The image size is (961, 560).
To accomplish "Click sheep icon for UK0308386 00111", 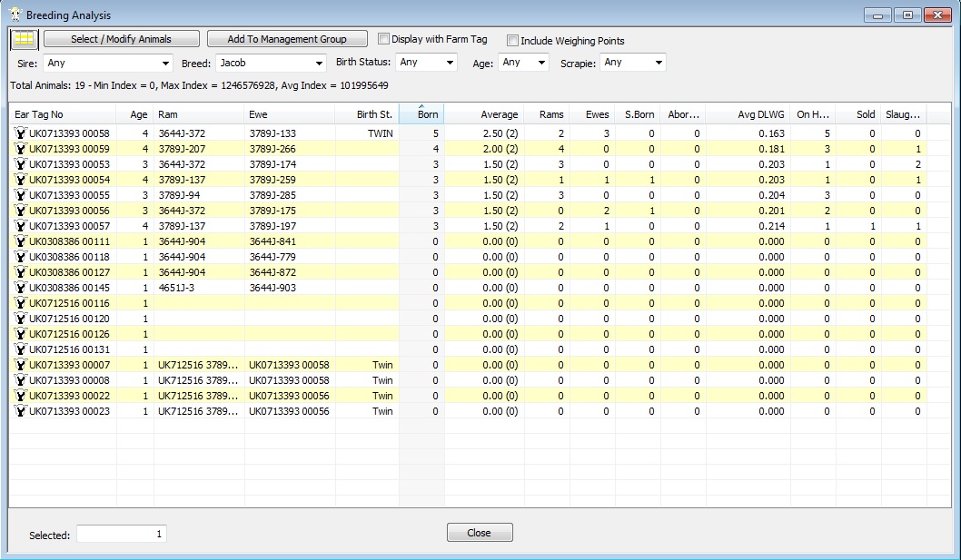I will tap(20, 241).
